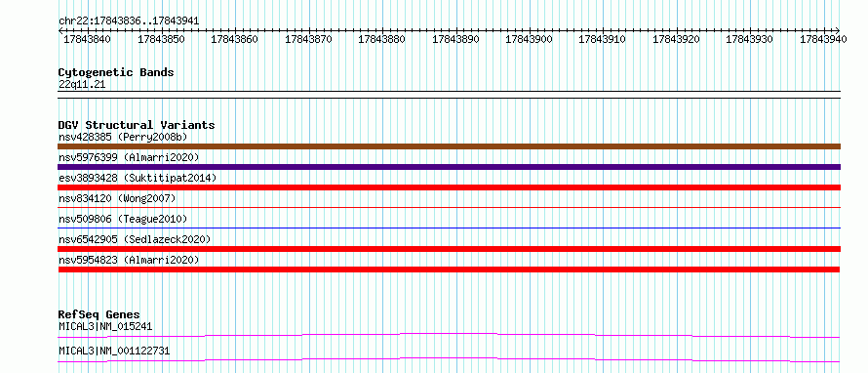
Task: Click the purple nsv5976399 variant bar
Action: pos(449,167)
